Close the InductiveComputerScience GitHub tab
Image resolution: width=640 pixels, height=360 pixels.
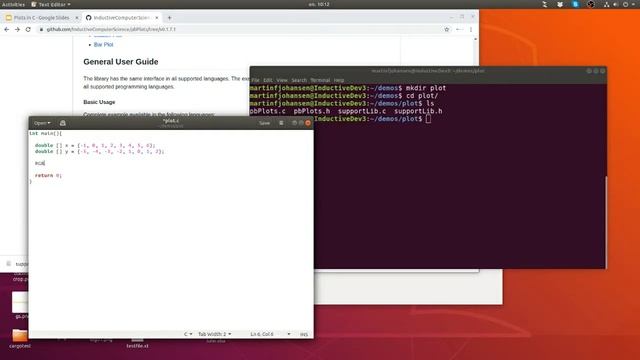[157, 18]
